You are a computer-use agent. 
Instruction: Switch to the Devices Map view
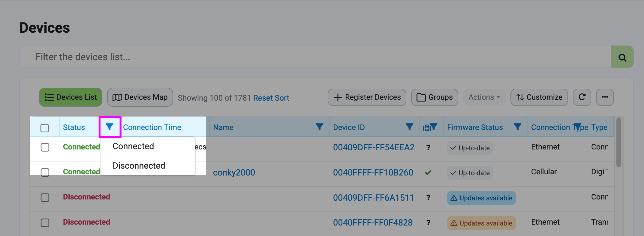[140, 97]
